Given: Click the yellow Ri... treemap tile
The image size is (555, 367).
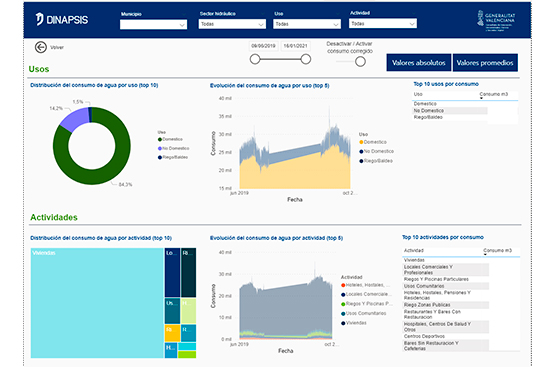Looking at the screenshot, I should (172, 333).
